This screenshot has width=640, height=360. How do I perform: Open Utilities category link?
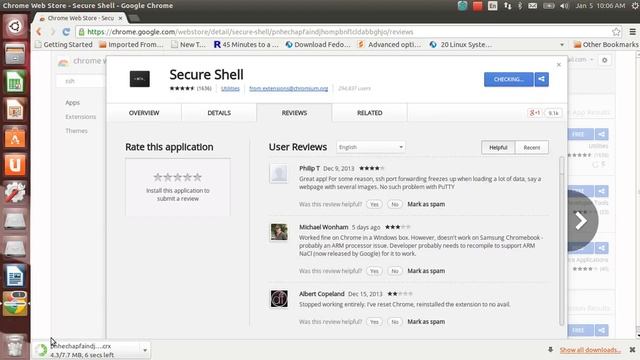coord(230,88)
